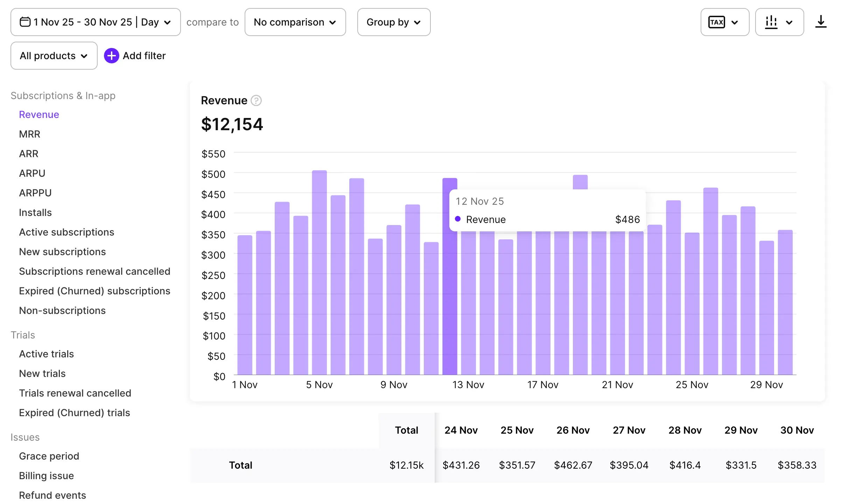Click the purple Revenue dot in the tooltip
842x504 pixels.
(x=457, y=219)
